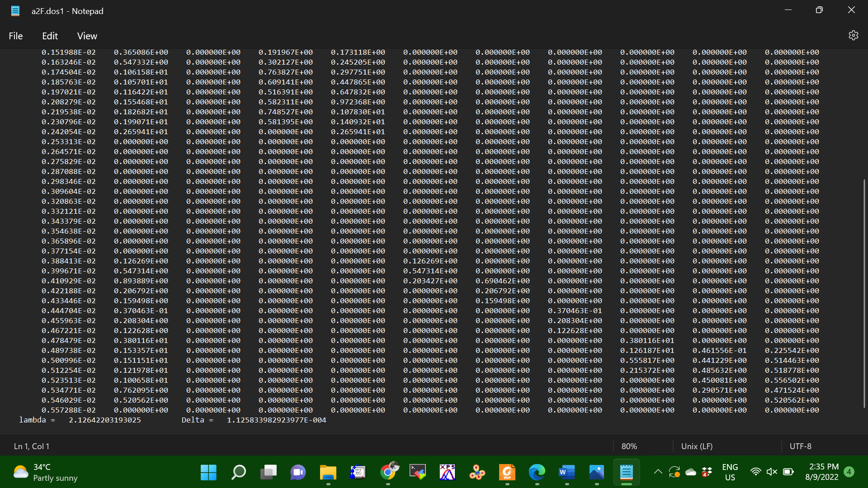Open Photos app from taskbar
The height and width of the screenshot is (488, 868).
click(x=597, y=473)
